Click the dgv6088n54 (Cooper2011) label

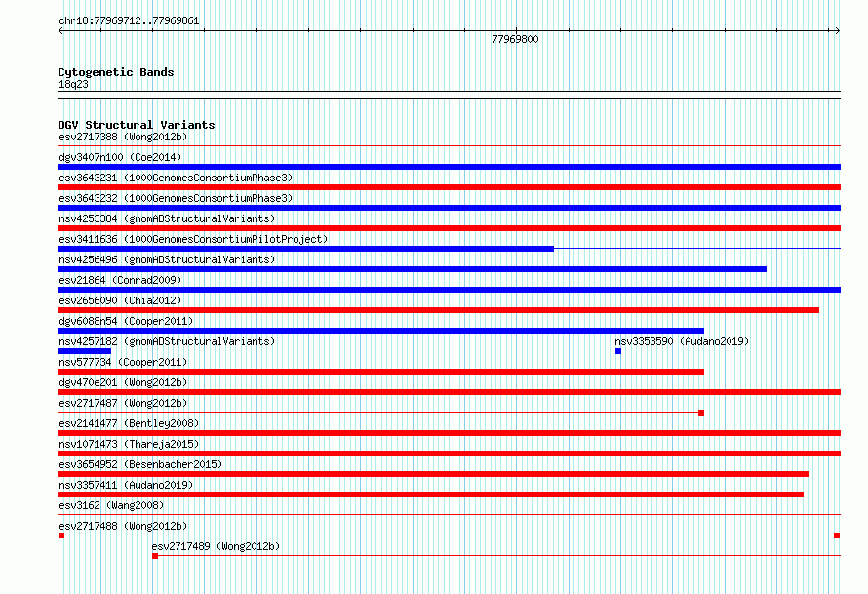pos(126,321)
